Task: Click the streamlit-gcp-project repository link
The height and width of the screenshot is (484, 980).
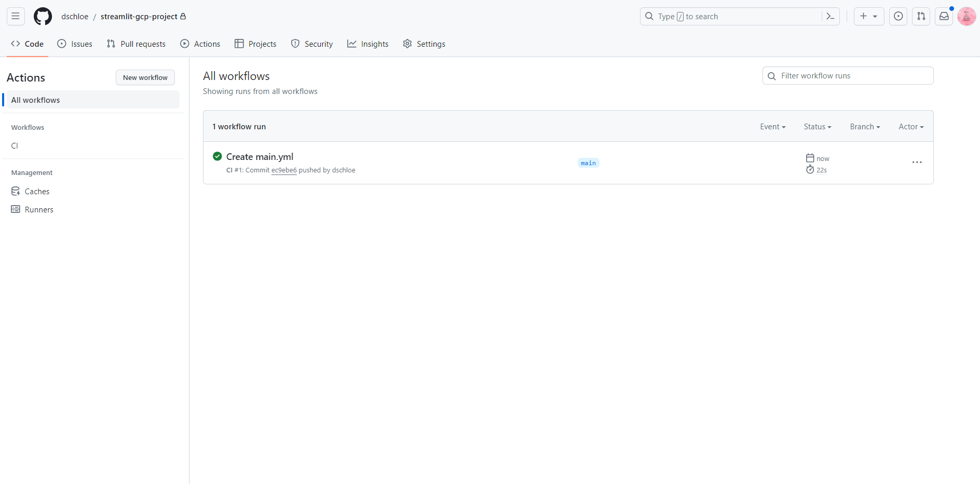Action: (x=139, y=17)
